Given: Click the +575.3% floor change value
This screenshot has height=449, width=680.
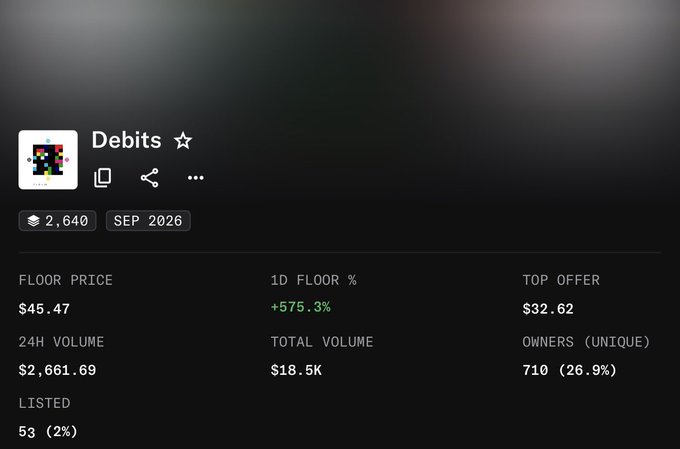Looking at the screenshot, I should (x=301, y=307).
